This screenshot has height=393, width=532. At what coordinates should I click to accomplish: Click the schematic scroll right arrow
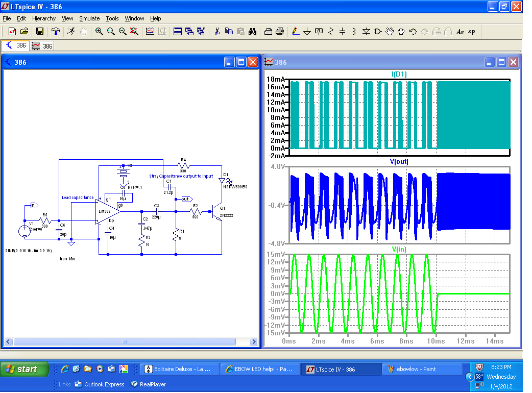coord(254,342)
